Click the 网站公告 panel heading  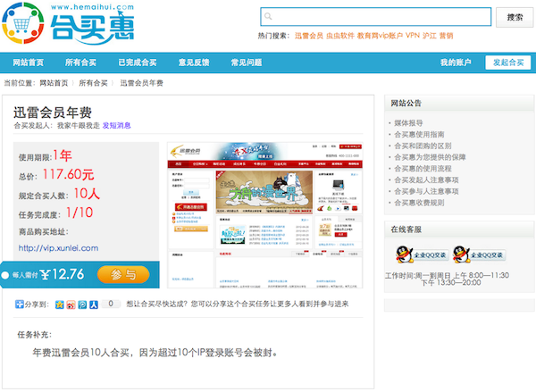click(406, 104)
